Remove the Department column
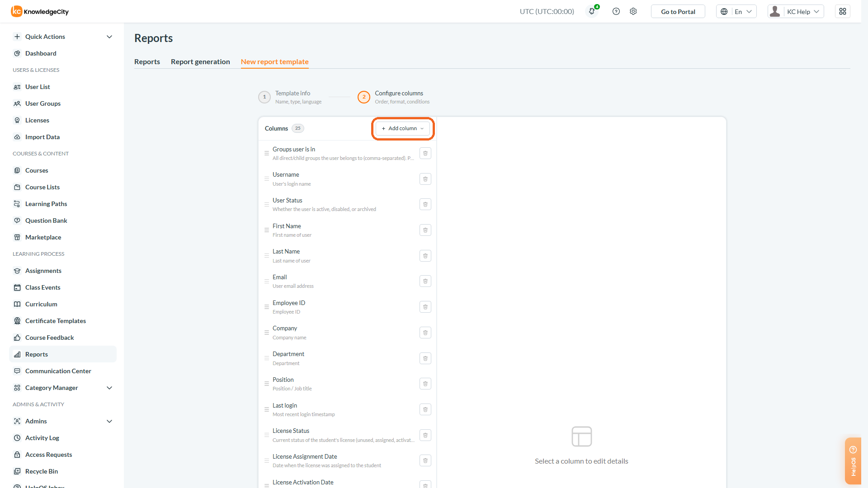Image resolution: width=868 pixels, height=488 pixels. click(425, 358)
